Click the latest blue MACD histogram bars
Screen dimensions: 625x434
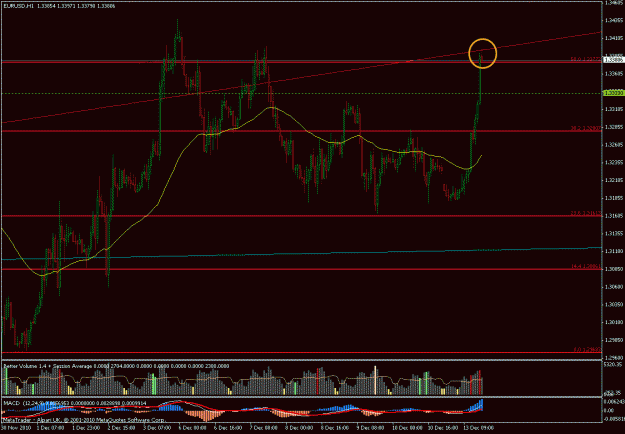coord(477,406)
